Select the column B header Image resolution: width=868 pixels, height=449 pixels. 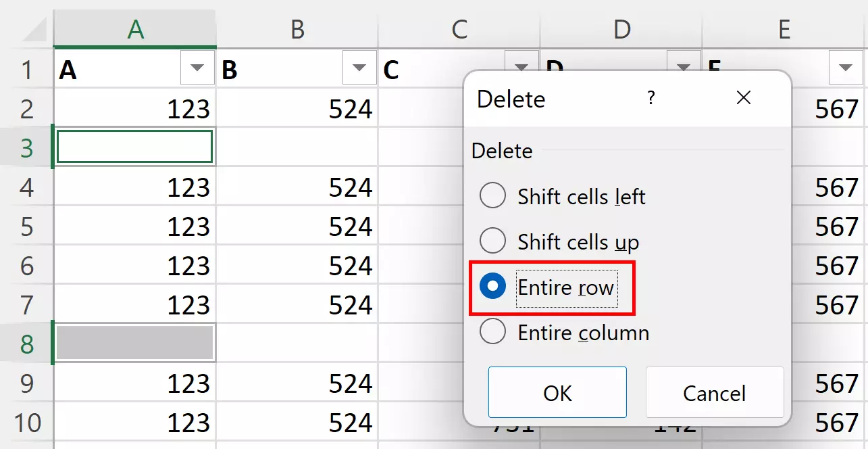pos(297,29)
